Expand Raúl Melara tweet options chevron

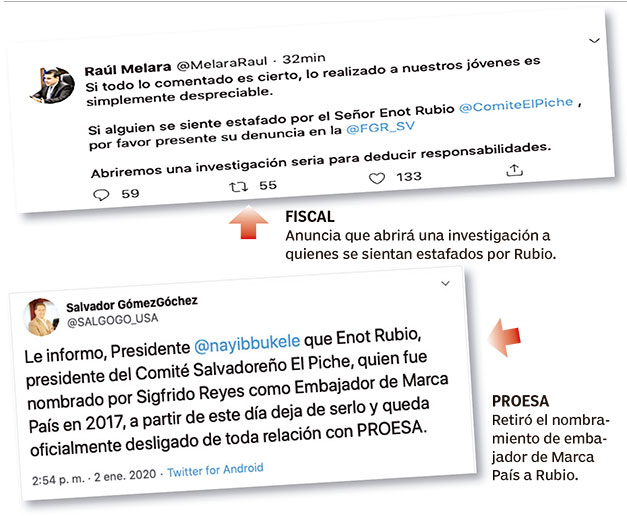594,40
